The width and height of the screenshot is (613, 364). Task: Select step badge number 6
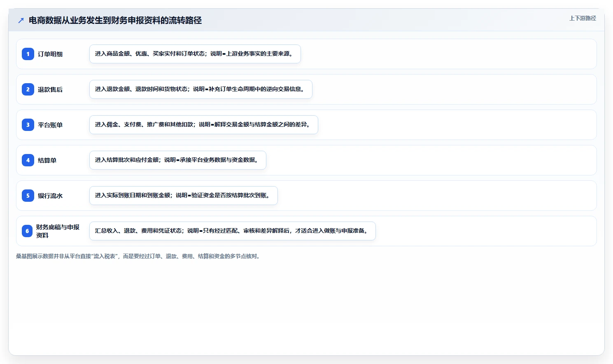[27, 231]
